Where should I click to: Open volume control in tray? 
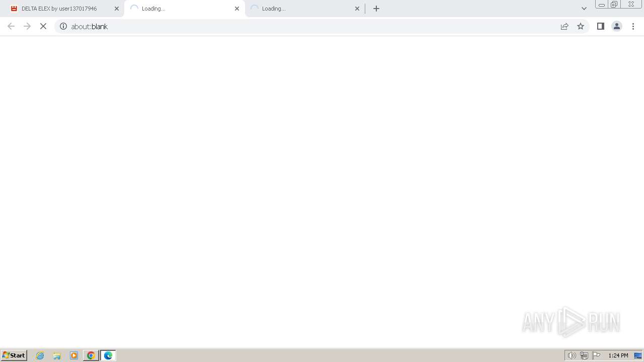[572, 355]
